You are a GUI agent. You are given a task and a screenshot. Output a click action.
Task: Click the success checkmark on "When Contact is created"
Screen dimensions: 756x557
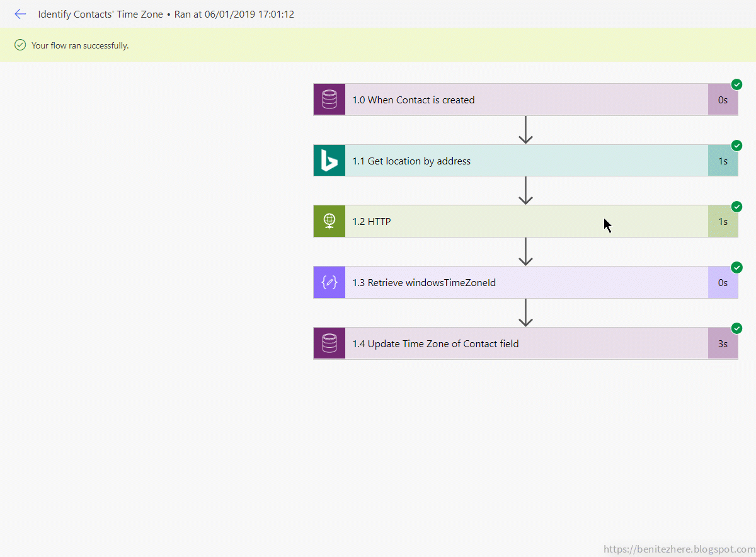click(x=736, y=84)
